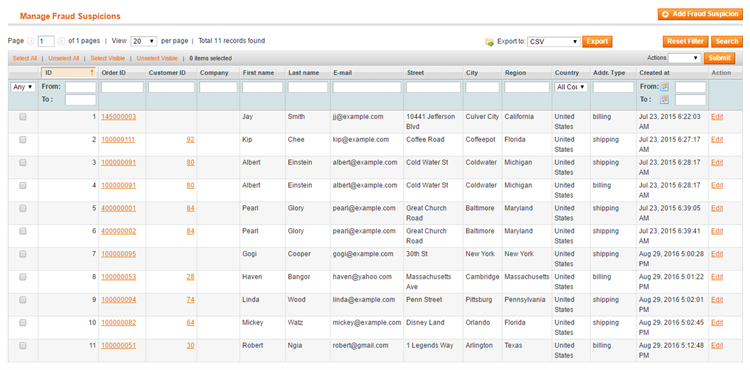Open the Created at From calendar icon
This screenshot has width=750, height=370.
pyautogui.click(x=665, y=87)
